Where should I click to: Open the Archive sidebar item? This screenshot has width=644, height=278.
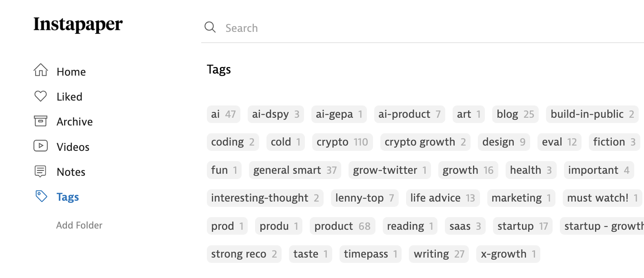pyautogui.click(x=75, y=122)
